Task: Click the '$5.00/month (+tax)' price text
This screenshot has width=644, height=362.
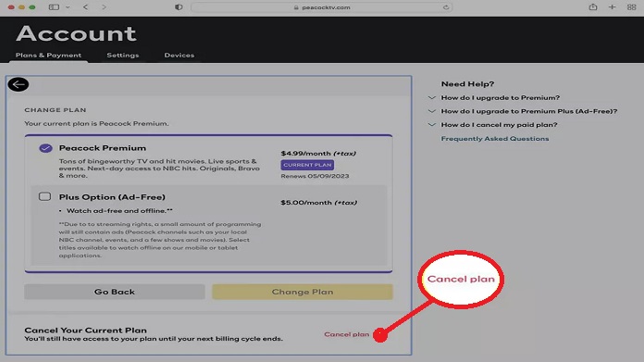Action: pos(318,203)
